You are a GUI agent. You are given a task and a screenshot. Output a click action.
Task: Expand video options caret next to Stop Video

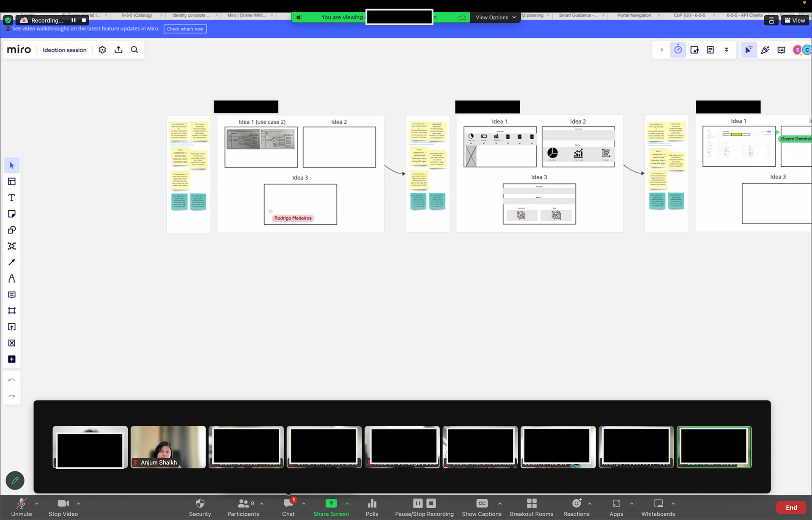78,503
